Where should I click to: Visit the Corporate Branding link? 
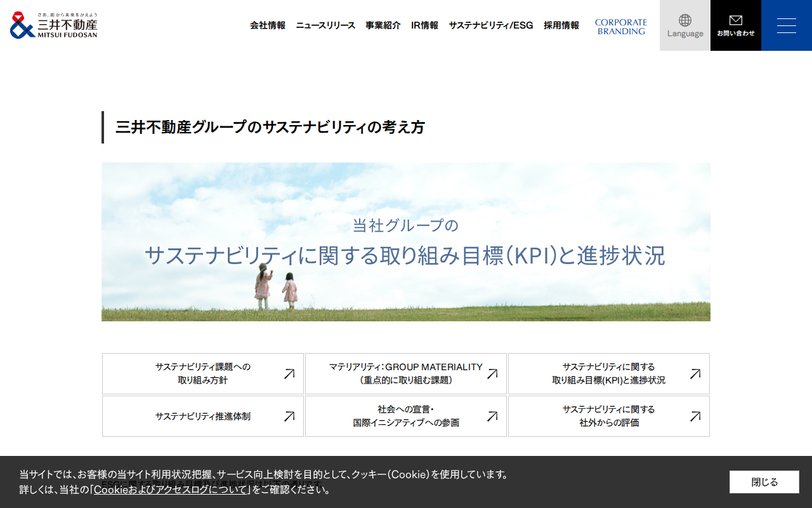(x=621, y=27)
